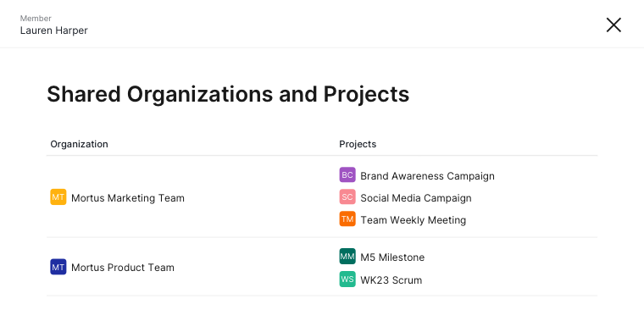Click the Member label above the name
This screenshot has height=332, width=644.
tap(36, 18)
